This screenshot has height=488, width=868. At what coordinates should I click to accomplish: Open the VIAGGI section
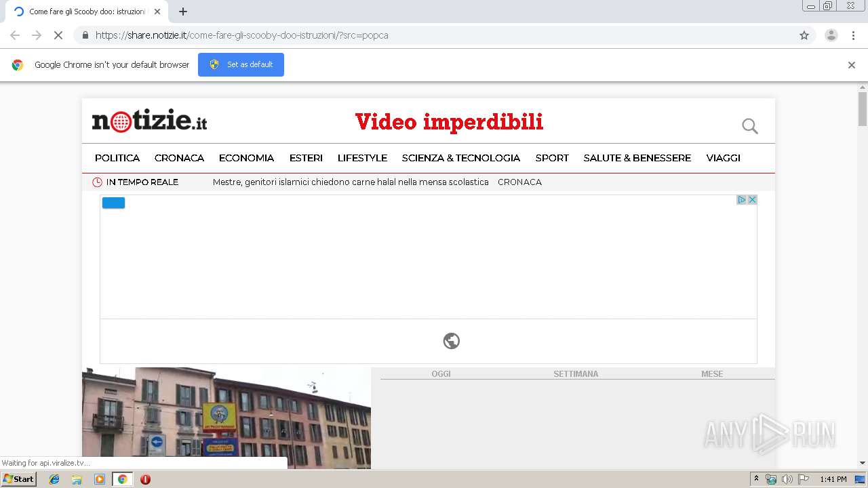723,158
